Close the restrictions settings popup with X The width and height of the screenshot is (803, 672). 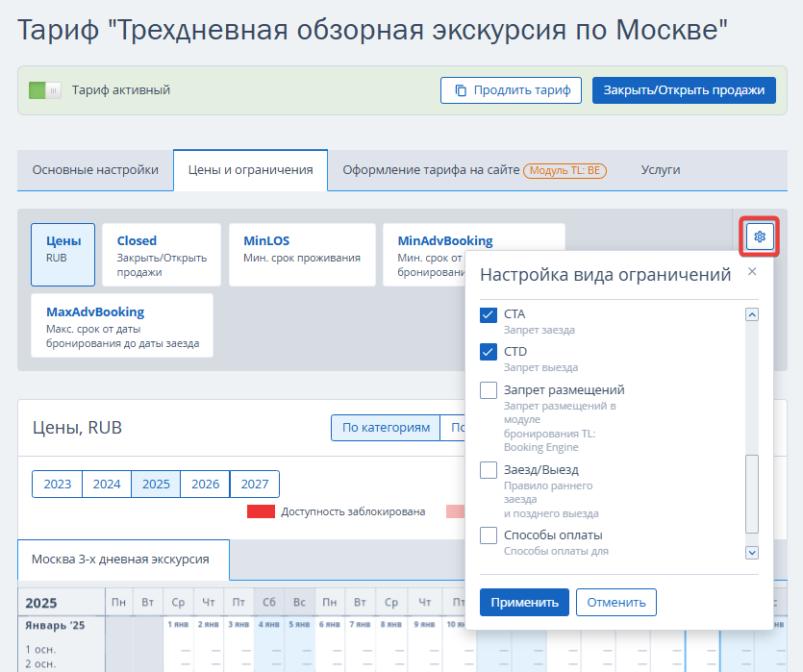[x=752, y=271]
